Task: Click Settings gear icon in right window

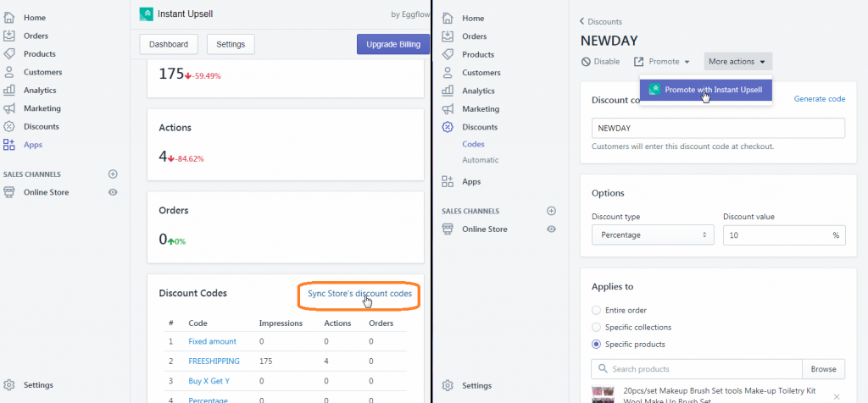Action: 448,385
